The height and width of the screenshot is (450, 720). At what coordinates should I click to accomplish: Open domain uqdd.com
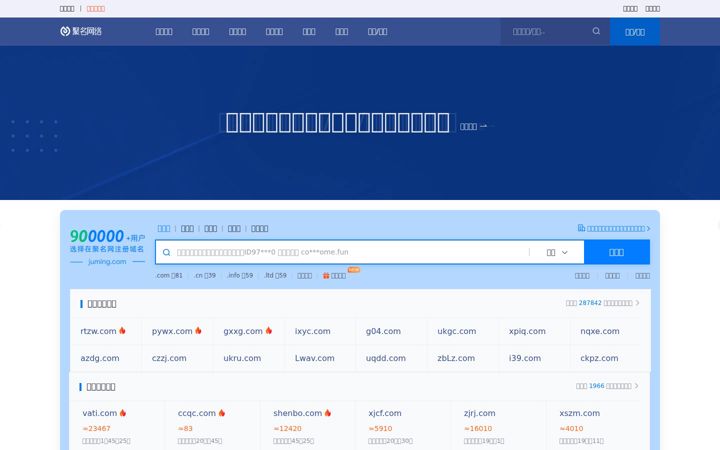pos(386,358)
